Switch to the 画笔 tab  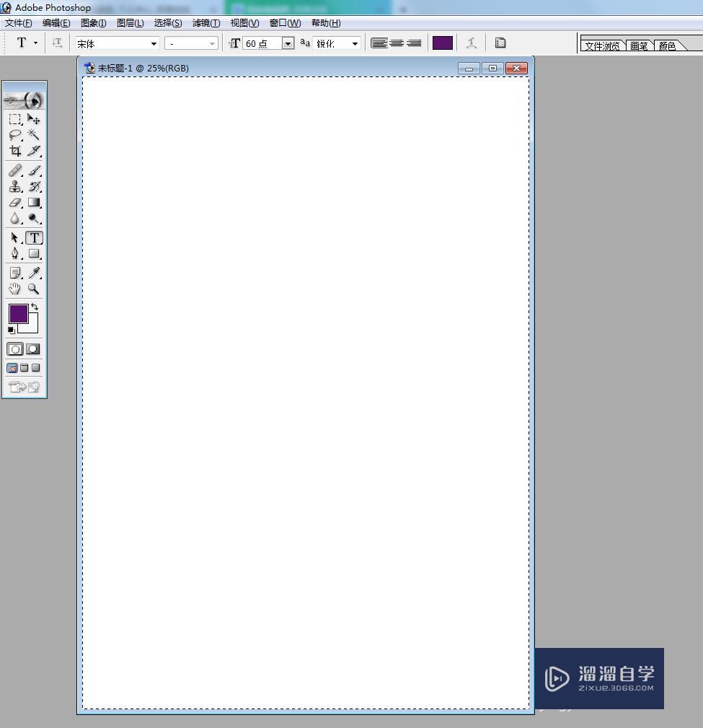[x=639, y=45]
